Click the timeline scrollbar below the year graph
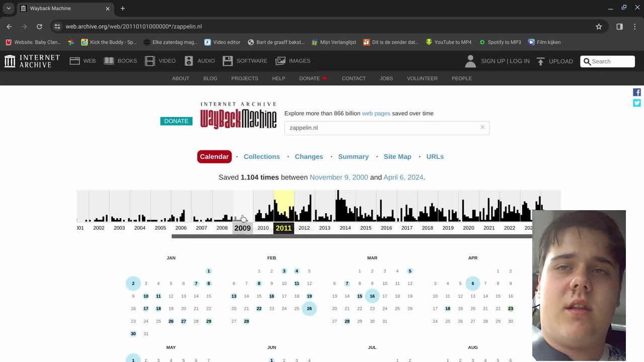Image resolution: width=644 pixels, height=362 pixels. pyautogui.click(x=352, y=236)
